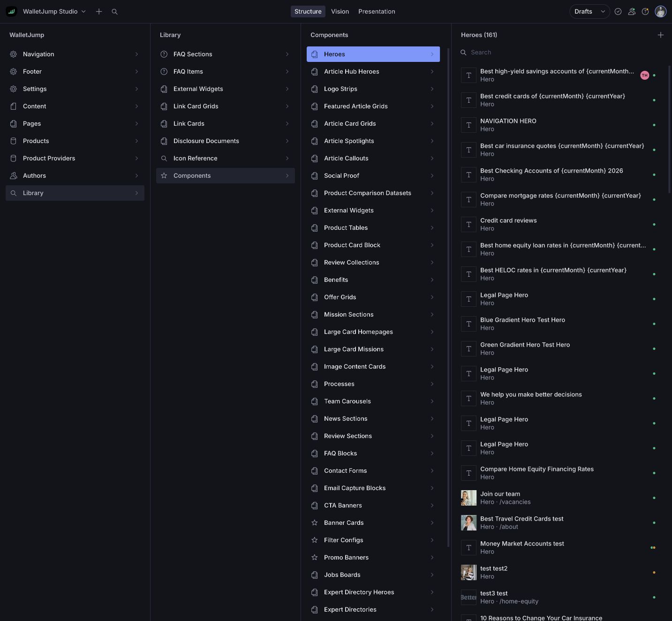672x621 pixels.
Task: Expand the Settings chevron
Action: (x=136, y=89)
